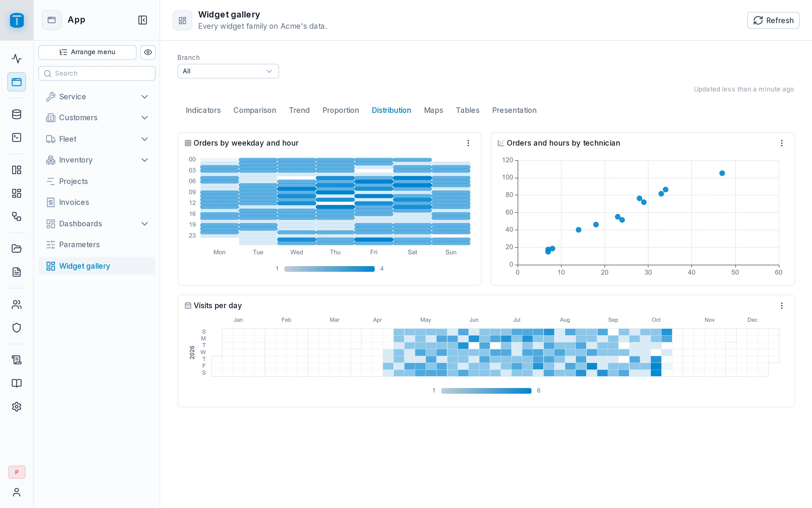
Task: Open the Projects menu item
Action: tap(97, 181)
